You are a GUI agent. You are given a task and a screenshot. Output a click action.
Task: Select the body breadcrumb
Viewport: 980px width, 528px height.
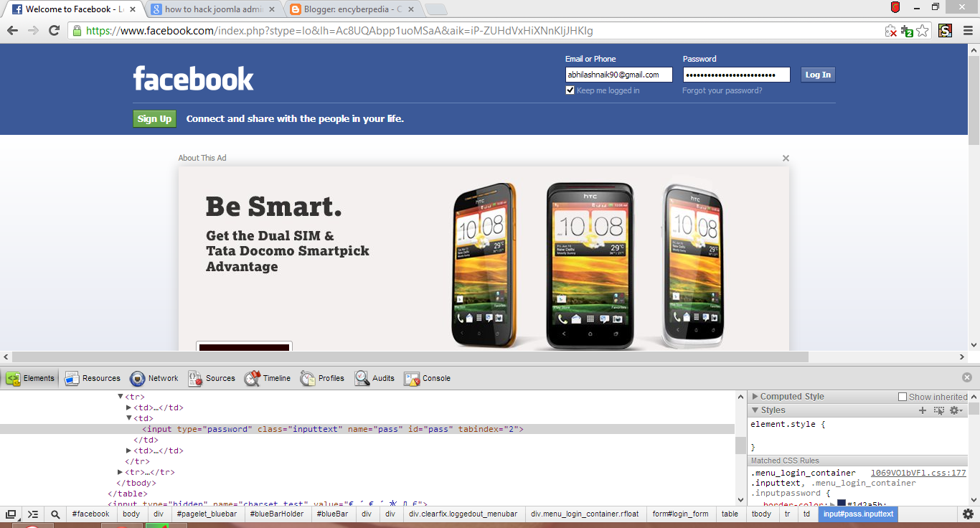tap(131, 514)
